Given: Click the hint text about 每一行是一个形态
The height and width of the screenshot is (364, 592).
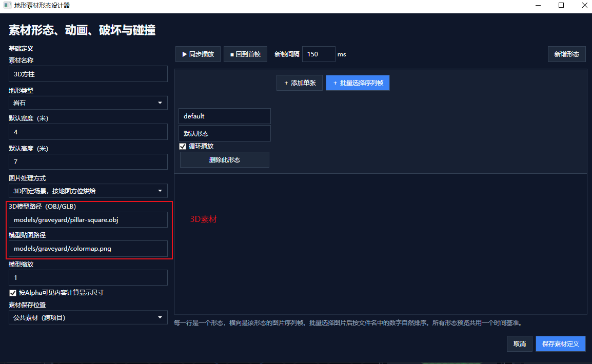Looking at the screenshot, I should (x=348, y=323).
